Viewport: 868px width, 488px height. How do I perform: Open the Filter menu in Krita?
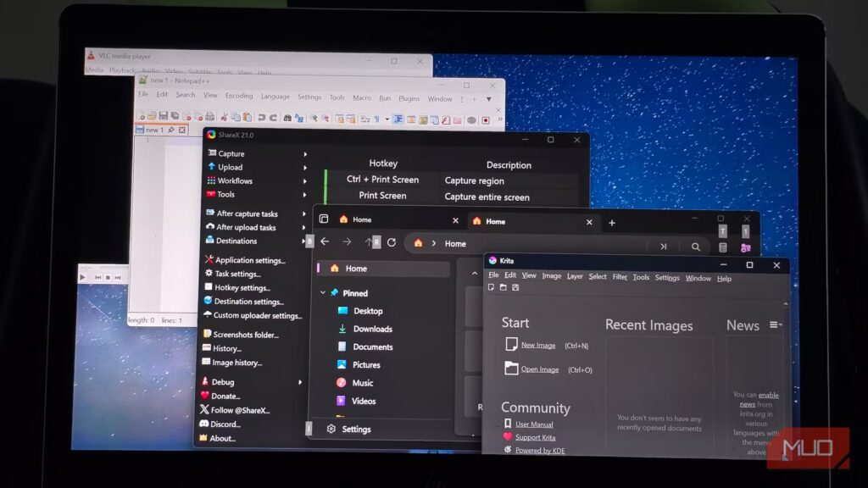click(620, 277)
